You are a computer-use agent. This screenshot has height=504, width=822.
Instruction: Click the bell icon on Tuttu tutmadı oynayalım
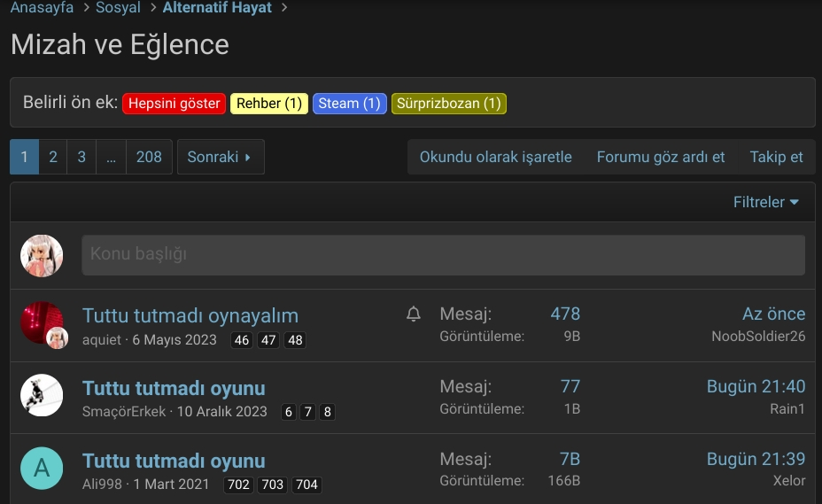click(x=414, y=314)
